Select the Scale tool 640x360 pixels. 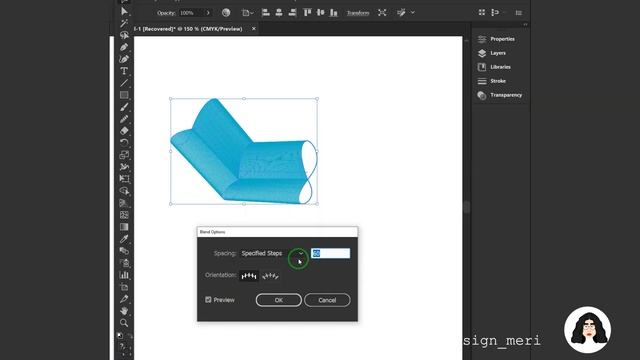coord(124,155)
